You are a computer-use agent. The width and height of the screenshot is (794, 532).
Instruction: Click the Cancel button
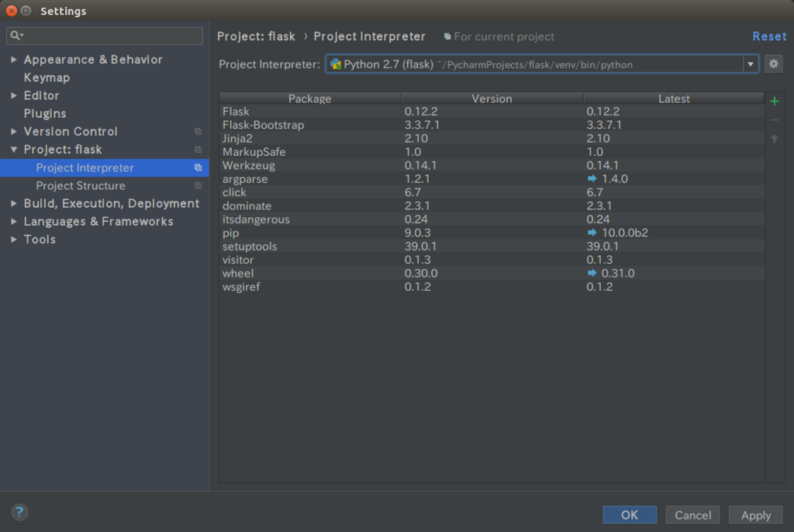pos(692,515)
